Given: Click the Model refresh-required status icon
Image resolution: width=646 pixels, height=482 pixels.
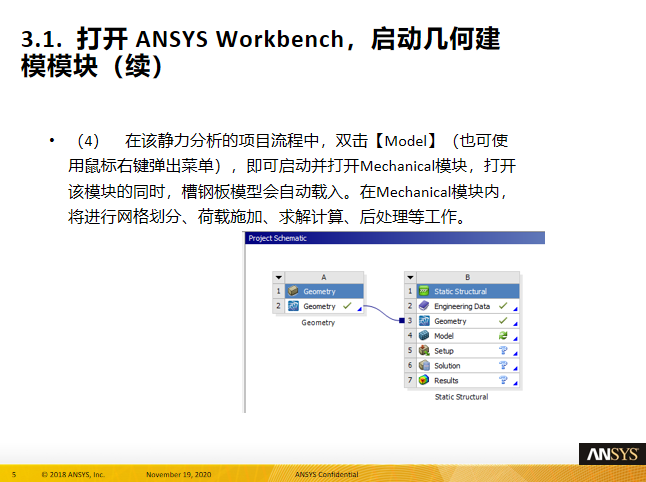Looking at the screenshot, I should tap(503, 336).
